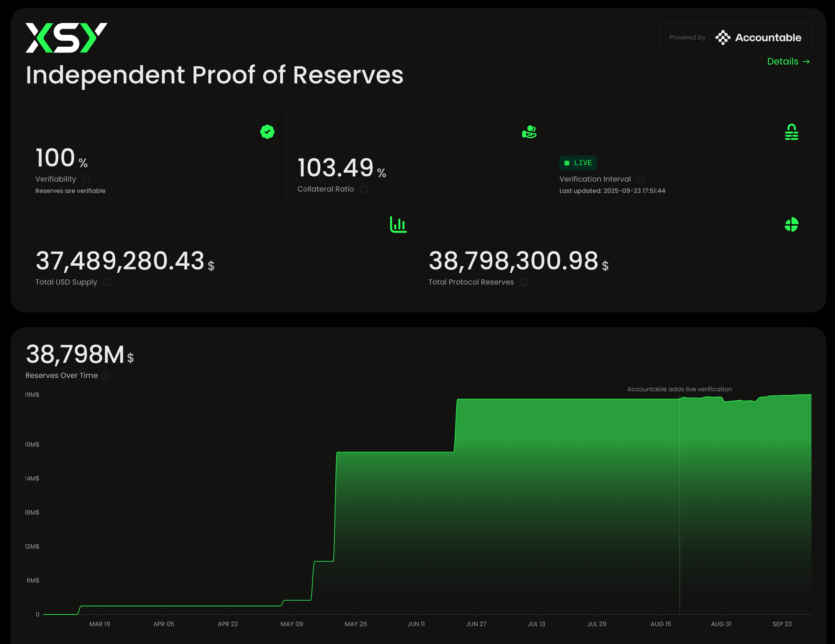Viewport: 835px width, 644px height.
Task: Click the Accountable logo icon
Action: click(x=723, y=37)
